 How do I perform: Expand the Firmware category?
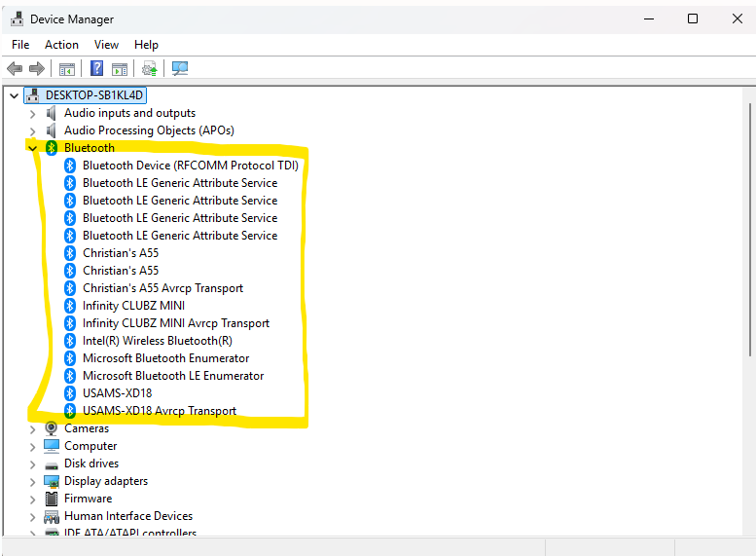(x=32, y=500)
